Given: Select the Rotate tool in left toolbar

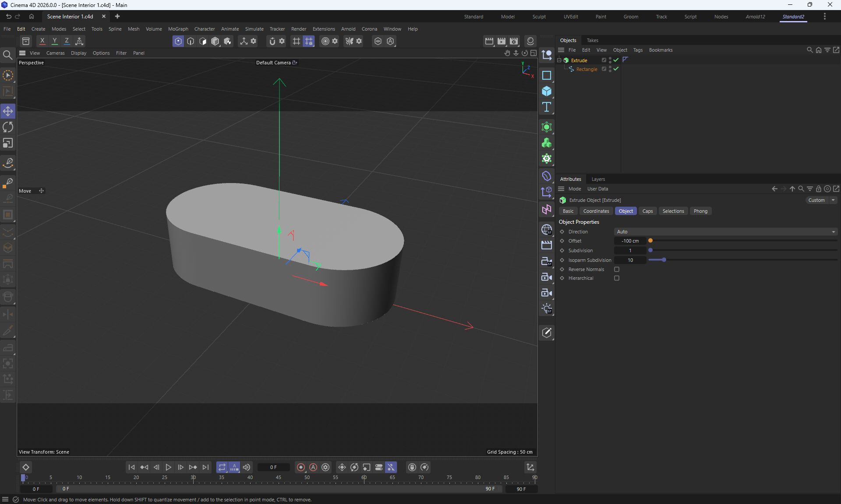Looking at the screenshot, I should [8, 127].
